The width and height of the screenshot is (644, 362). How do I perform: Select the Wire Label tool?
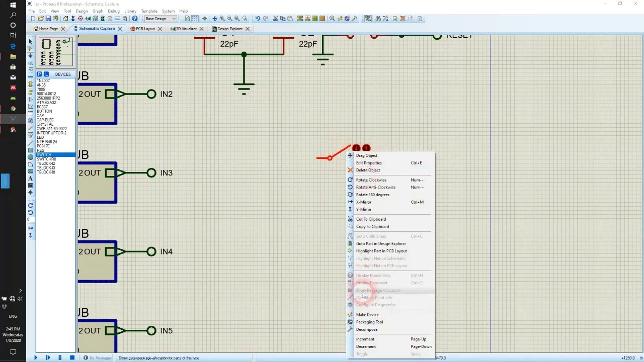point(31,63)
